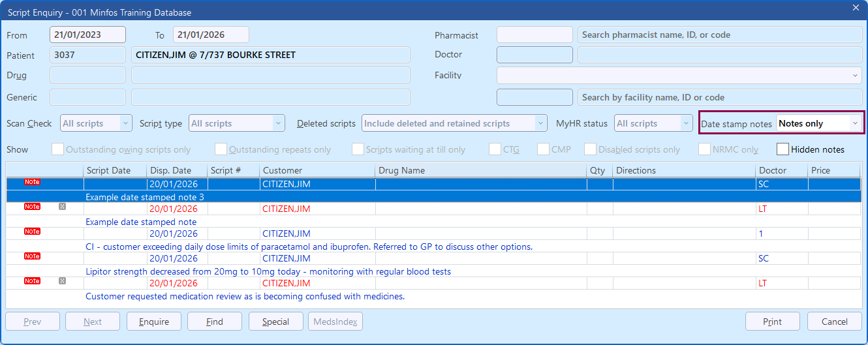Click the From date field
The height and width of the screenshot is (345, 868).
(87, 35)
